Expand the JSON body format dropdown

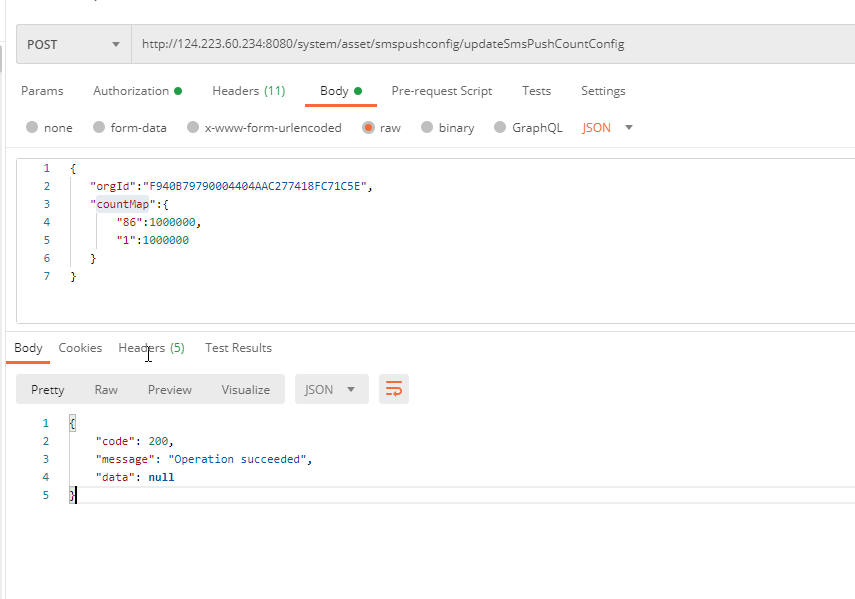point(608,128)
